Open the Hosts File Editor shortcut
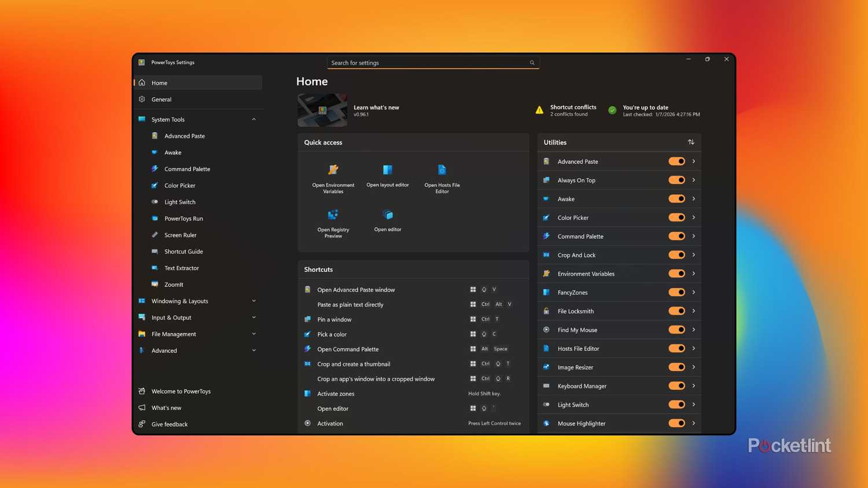The height and width of the screenshot is (488, 868). pyautogui.click(x=442, y=176)
